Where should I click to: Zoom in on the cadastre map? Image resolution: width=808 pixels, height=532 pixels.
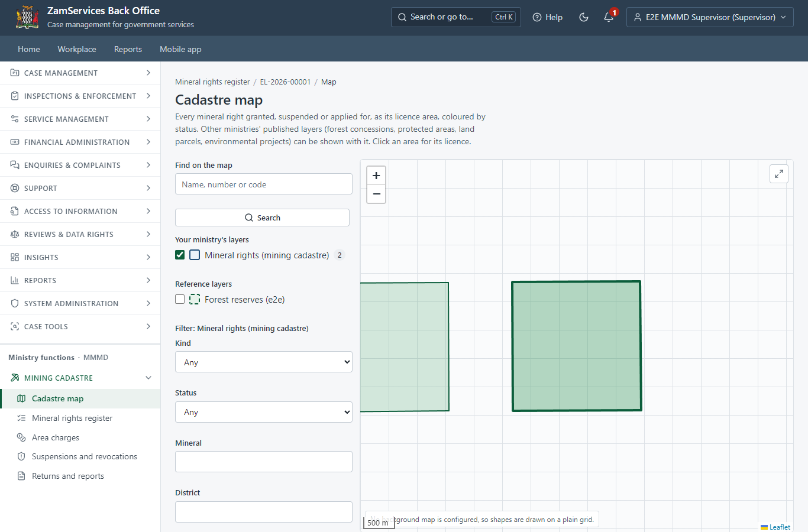(376, 176)
